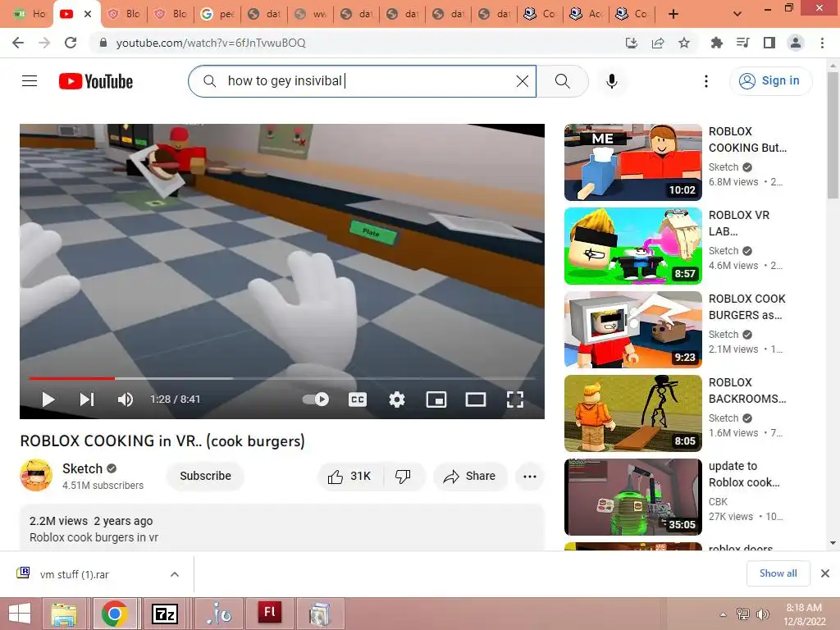Subscribe to the Sketch channel
This screenshot has height=630, width=840.
[205, 477]
